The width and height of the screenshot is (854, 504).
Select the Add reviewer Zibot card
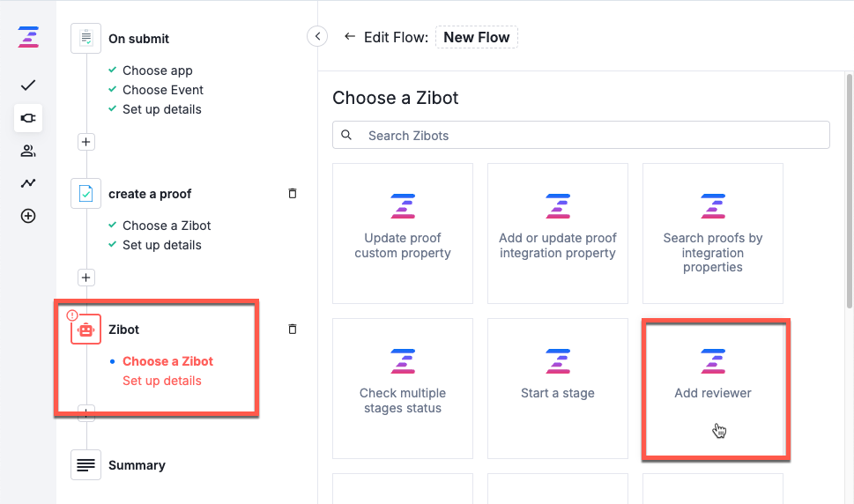[713, 389]
